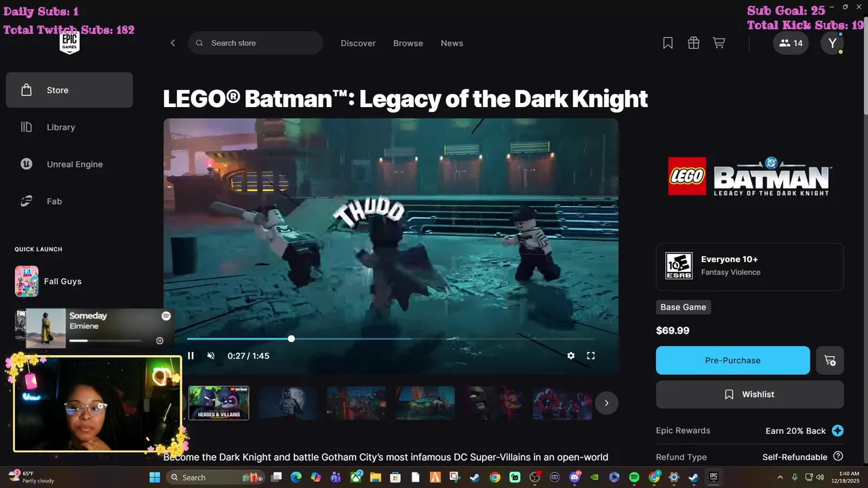Launch Fall Guys from Quick Launch
The image size is (868, 488).
pyautogui.click(x=69, y=281)
